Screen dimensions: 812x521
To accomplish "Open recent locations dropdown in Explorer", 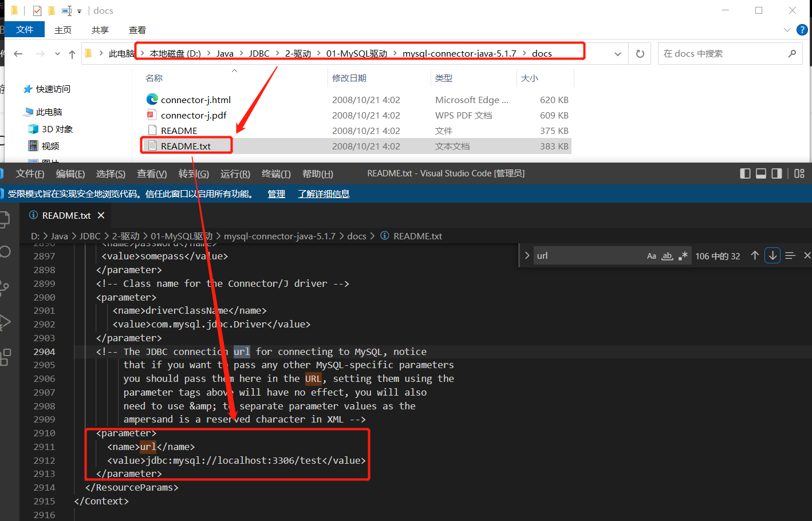I will (x=57, y=54).
